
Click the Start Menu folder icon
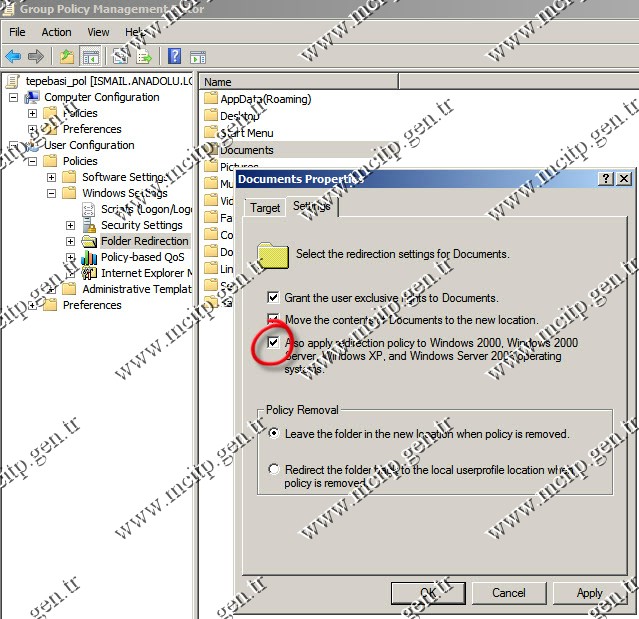211,132
